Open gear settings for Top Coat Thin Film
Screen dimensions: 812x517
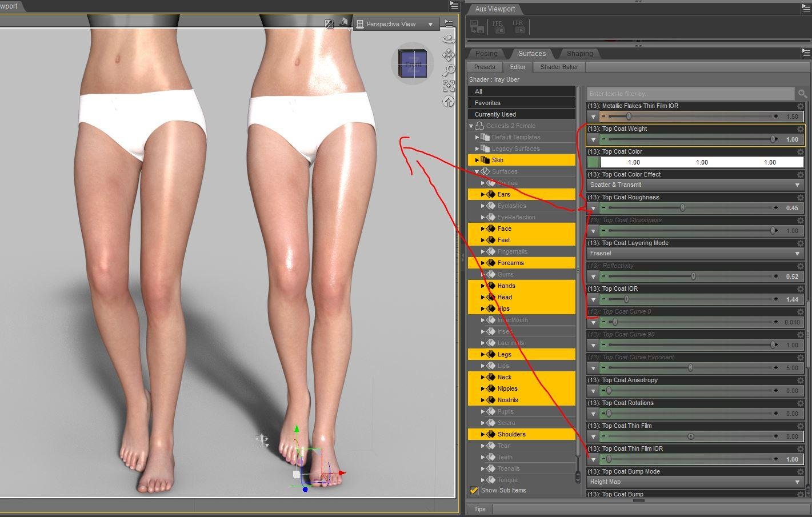tap(800, 426)
